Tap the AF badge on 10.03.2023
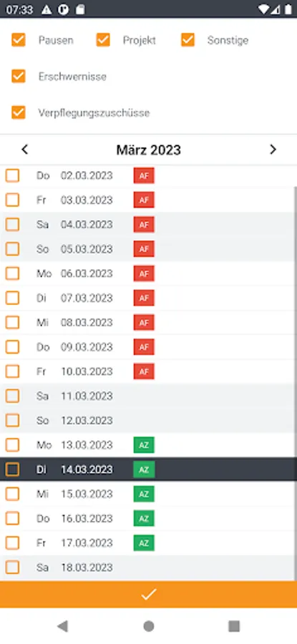Screen dimensions: 297x644 [144, 371]
